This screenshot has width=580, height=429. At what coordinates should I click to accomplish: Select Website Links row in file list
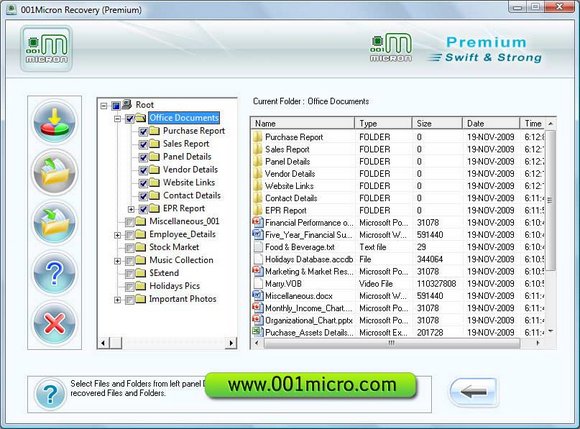click(399, 186)
